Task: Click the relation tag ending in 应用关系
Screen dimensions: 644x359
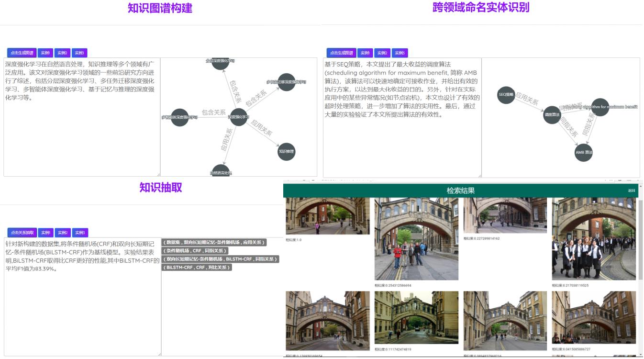Action: [214, 243]
